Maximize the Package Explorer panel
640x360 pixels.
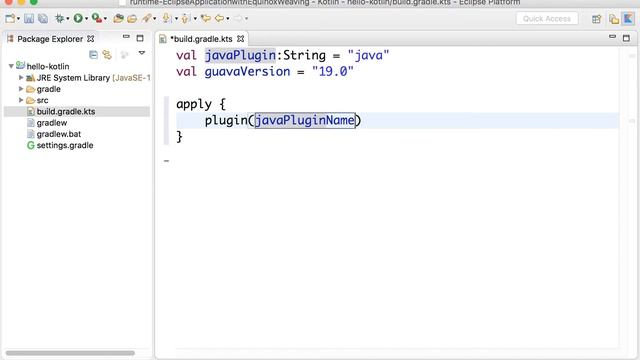point(140,38)
